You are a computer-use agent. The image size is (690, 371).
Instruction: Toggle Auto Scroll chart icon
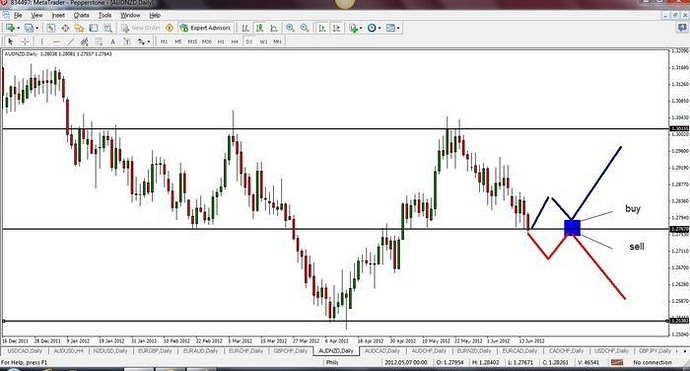pos(322,28)
